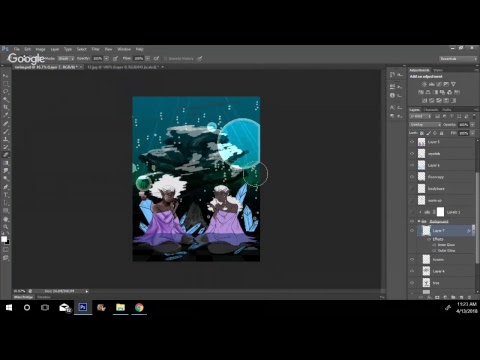Viewport: 480px width, 360px height.
Task: Open the eraser Mode Brush dropdown
Action: pyautogui.click(x=66, y=59)
